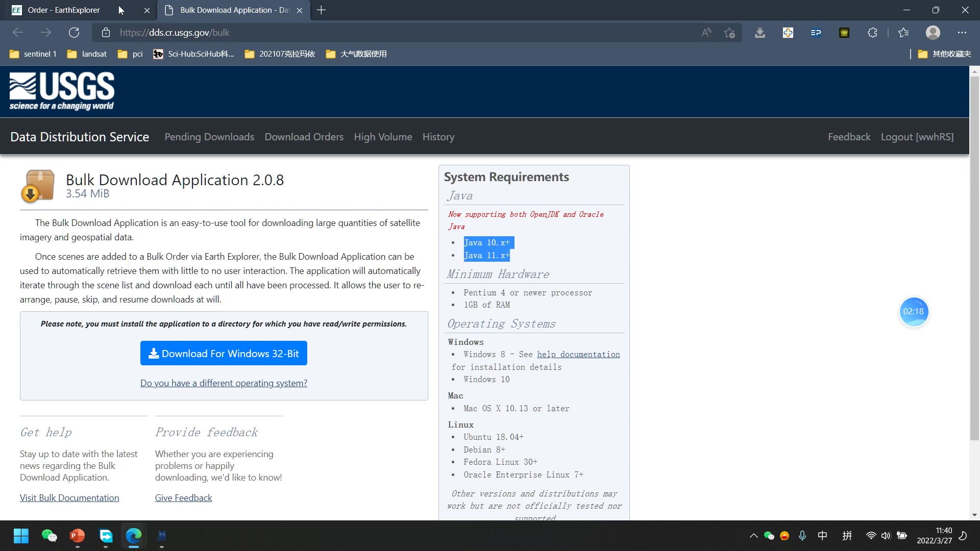Select the Download Orders menu item
The image size is (980, 551).
(304, 137)
